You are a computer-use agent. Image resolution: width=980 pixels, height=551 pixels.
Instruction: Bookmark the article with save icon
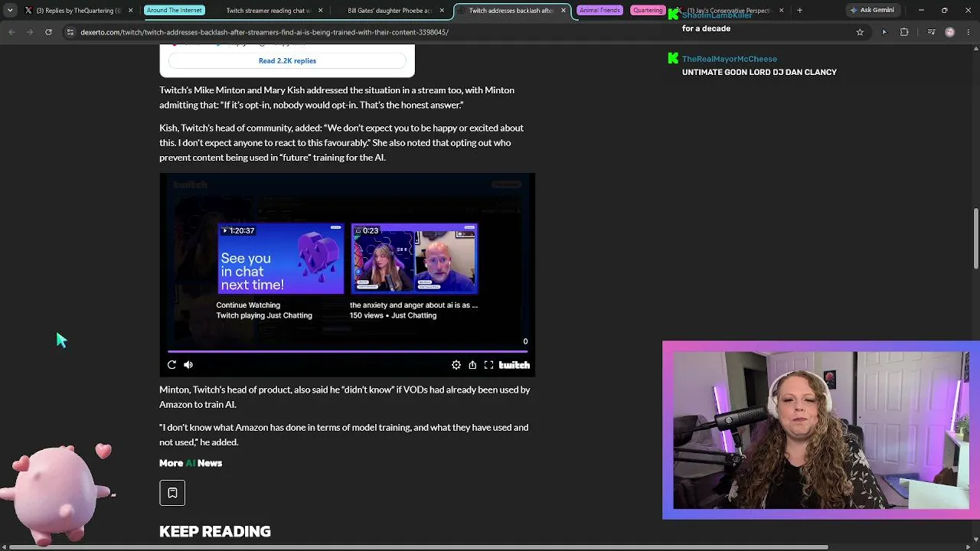(172, 493)
